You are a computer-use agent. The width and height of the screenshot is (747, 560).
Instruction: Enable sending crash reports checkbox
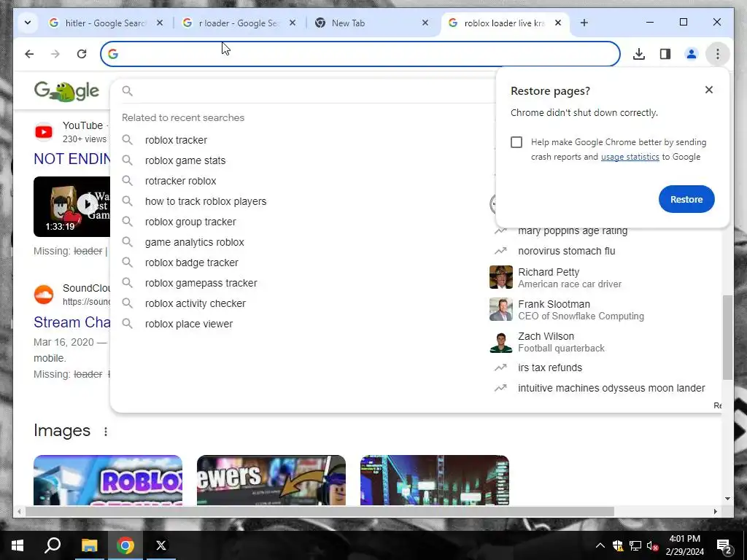click(516, 142)
